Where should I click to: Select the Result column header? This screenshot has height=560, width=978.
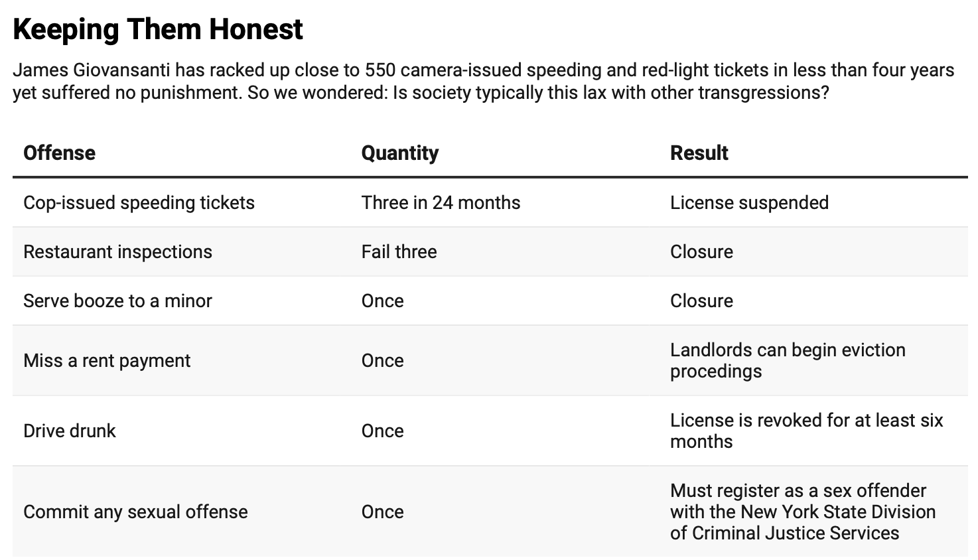(699, 153)
